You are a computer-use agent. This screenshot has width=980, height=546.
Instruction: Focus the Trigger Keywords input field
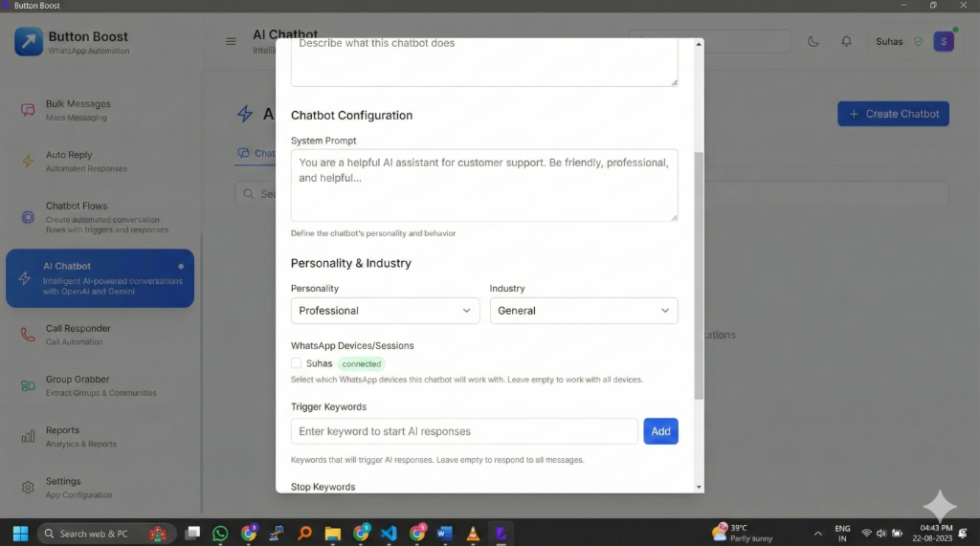(464, 431)
